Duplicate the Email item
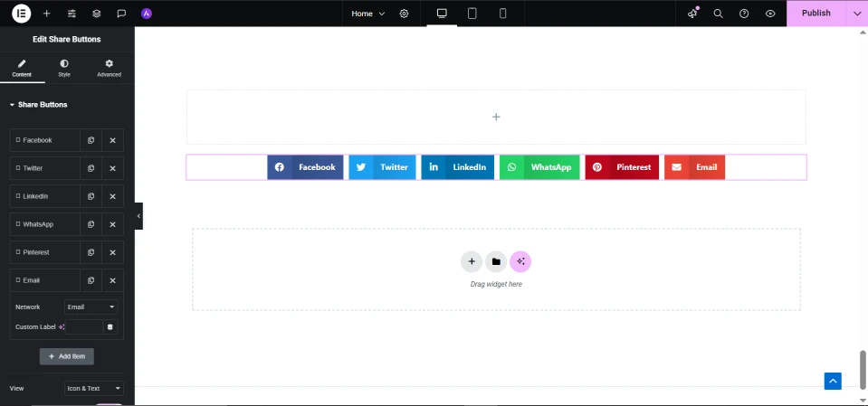This screenshot has width=868, height=406. coord(91,280)
